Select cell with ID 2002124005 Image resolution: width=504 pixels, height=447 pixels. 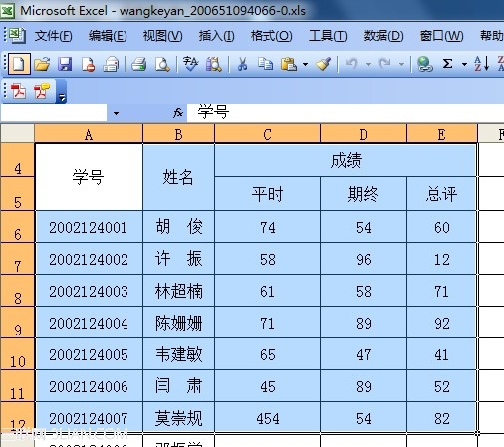pyautogui.click(x=89, y=354)
